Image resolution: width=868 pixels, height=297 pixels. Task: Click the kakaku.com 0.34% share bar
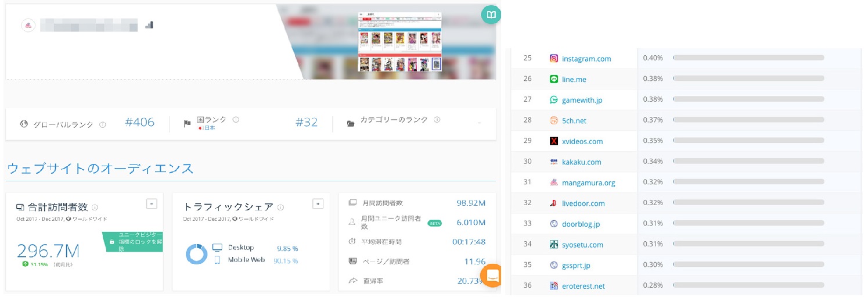748,162
